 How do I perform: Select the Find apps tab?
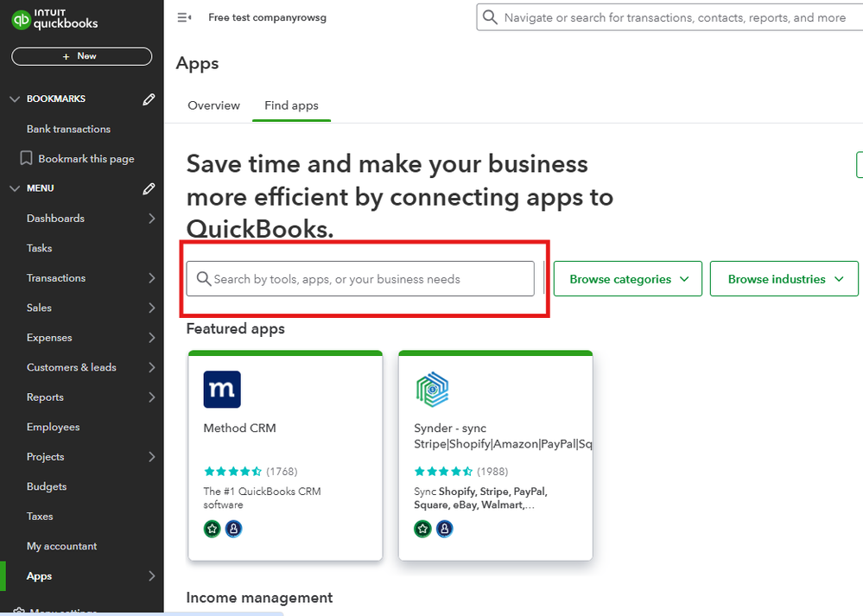291,105
